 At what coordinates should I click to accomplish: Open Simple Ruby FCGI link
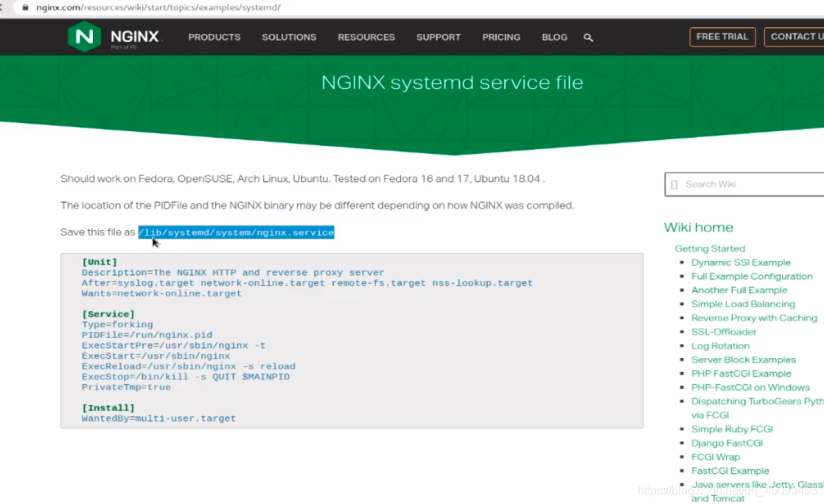coord(732,429)
